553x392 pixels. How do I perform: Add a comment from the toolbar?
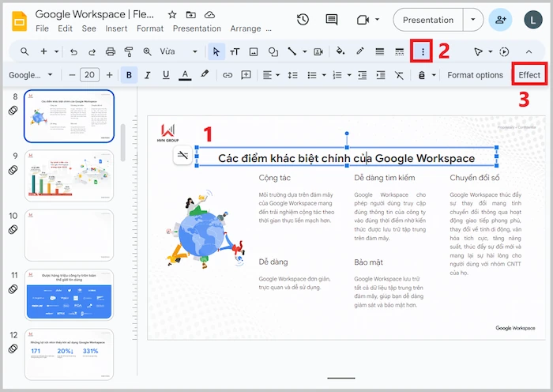pyautogui.click(x=246, y=74)
